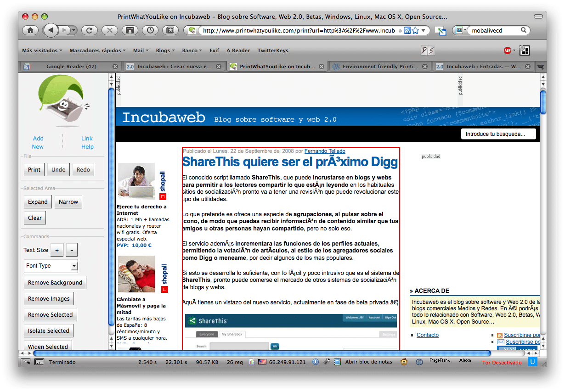Click the page's right vertical scrollbar thumb
The image size is (565, 392).
[543, 101]
